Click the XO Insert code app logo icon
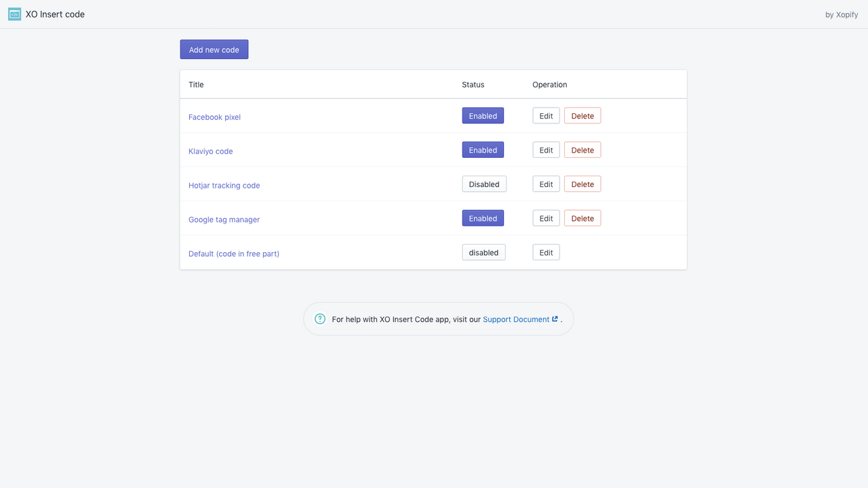The width and height of the screenshot is (868, 488). 14,14
